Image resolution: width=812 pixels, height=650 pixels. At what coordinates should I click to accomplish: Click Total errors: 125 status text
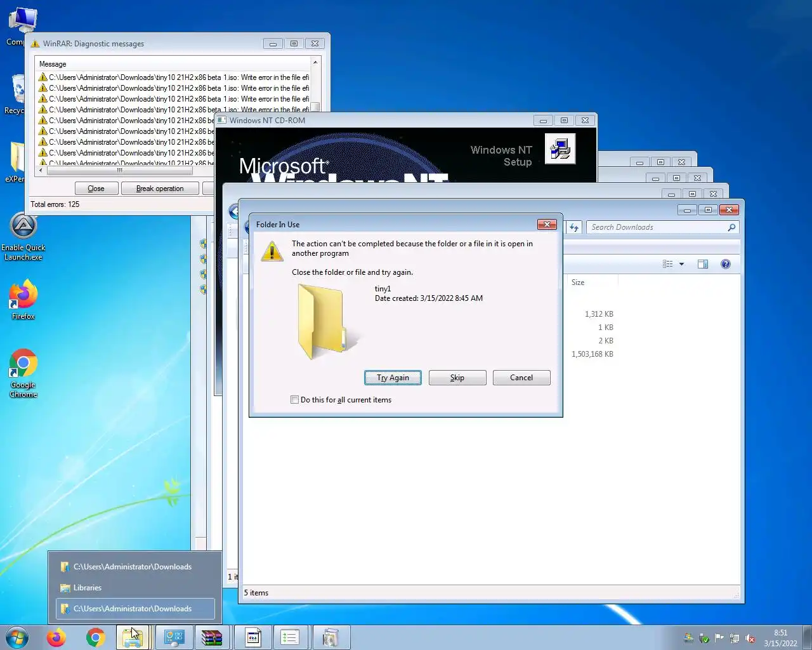click(x=55, y=204)
